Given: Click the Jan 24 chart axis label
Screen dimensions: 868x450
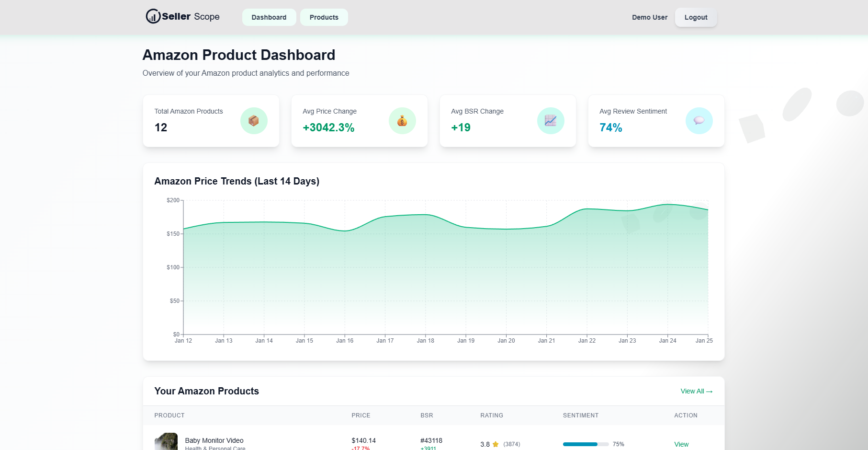Looking at the screenshot, I should click(667, 341).
